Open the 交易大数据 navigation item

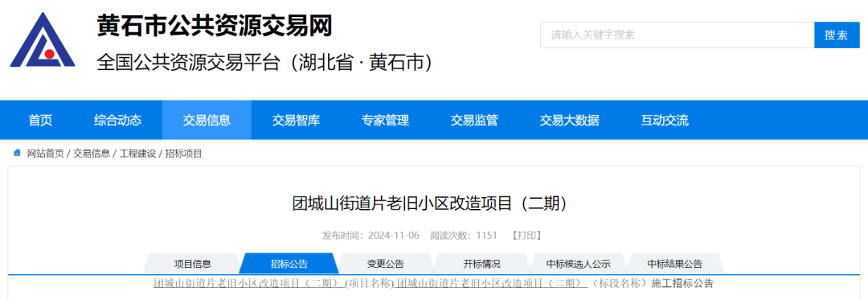(570, 120)
